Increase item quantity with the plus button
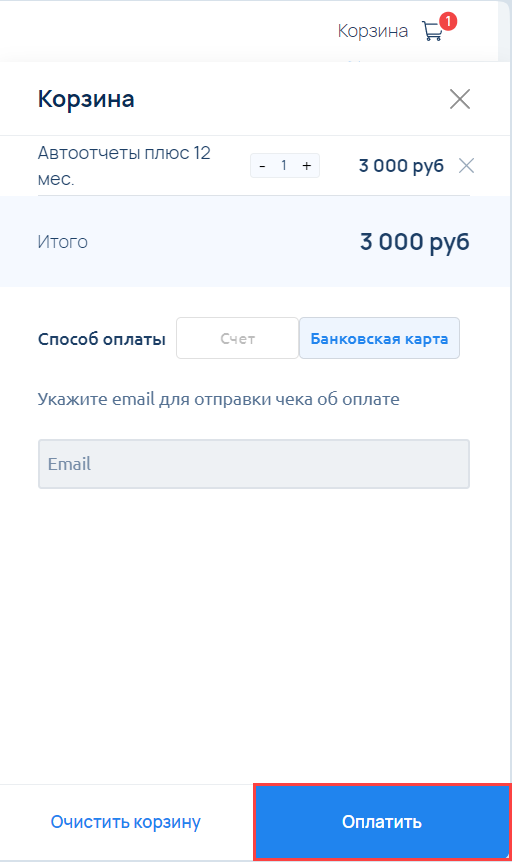Image resolution: width=512 pixels, height=862 pixels. (307, 165)
